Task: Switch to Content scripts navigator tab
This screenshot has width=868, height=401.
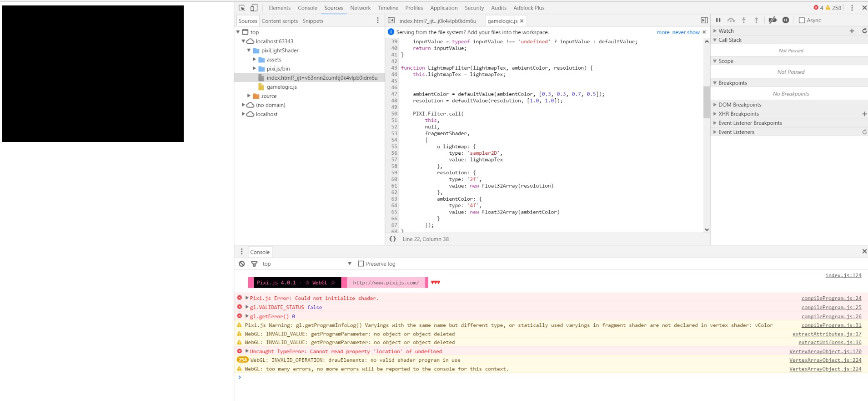Action: click(280, 21)
